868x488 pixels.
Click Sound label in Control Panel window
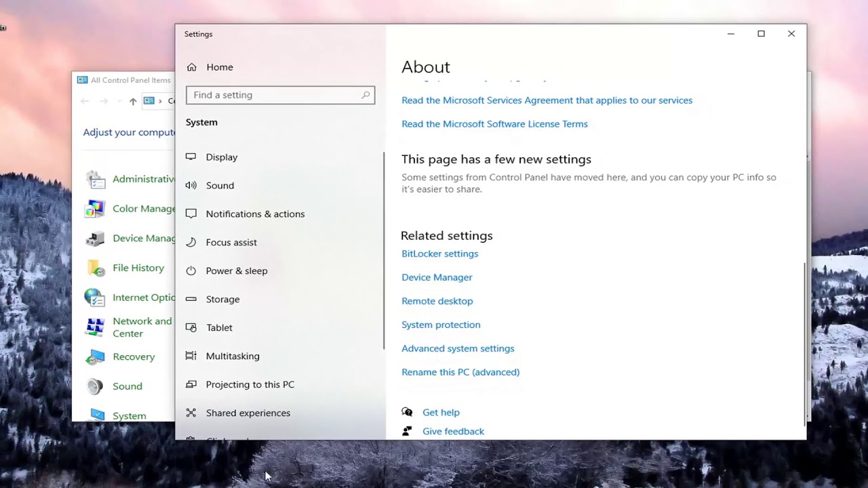(x=127, y=386)
